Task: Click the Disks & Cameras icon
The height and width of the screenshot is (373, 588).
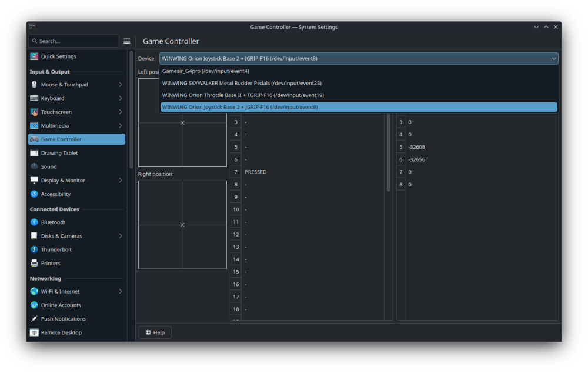Action: [34, 236]
